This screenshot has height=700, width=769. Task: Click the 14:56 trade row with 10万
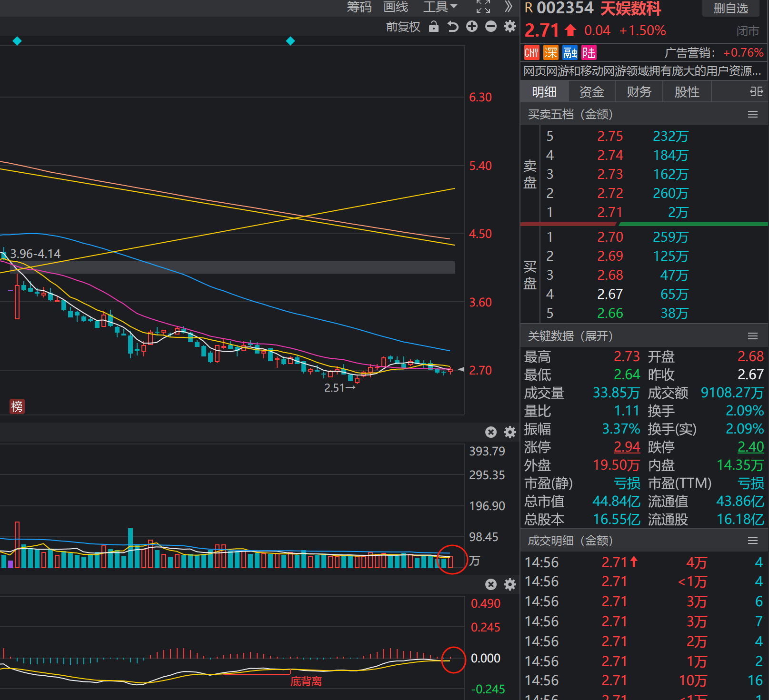[x=644, y=680]
